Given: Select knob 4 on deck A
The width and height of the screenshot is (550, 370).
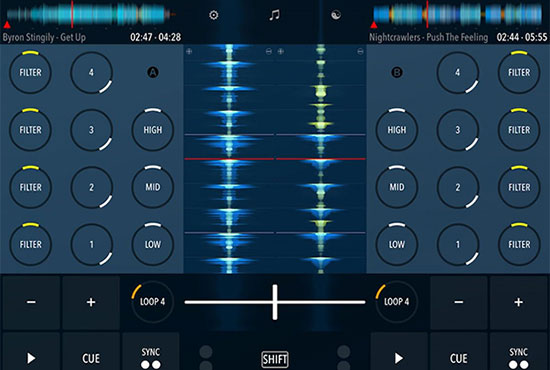Looking at the screenshot, I should point(92,73).
